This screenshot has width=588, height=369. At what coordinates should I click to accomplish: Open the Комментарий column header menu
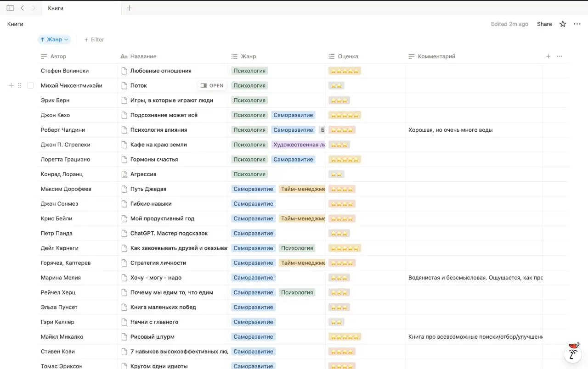click(x=432, y=56)
